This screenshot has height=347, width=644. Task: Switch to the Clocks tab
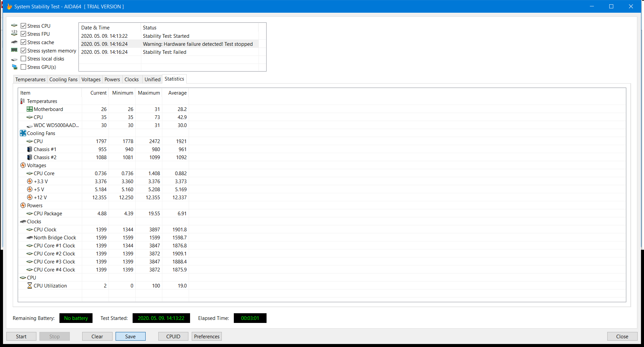point(132,79)
